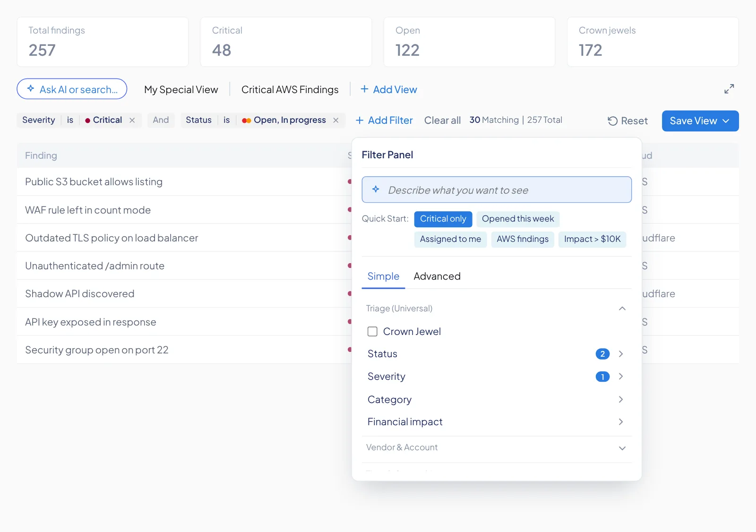This screenshot has width=756, height=532.
Task: Click Add View
Action: pos(389,89)
